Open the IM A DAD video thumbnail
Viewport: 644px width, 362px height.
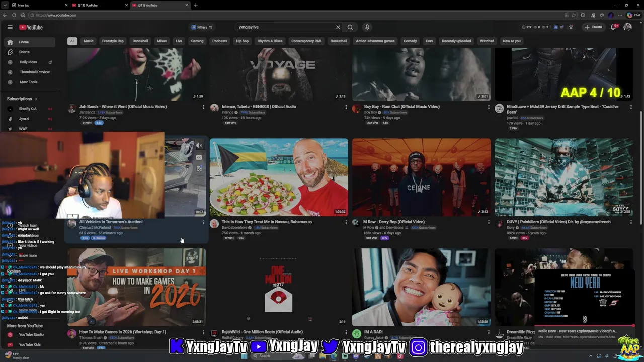pos(422,287)
